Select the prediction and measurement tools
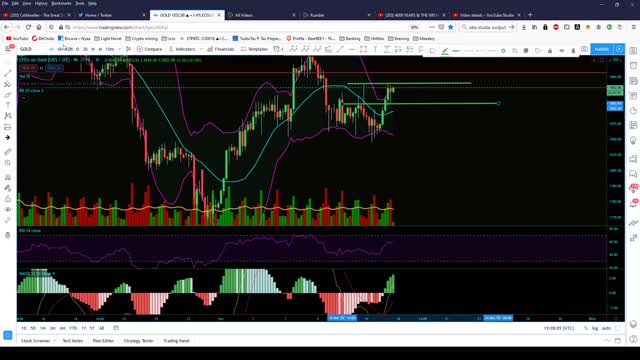The image size is (640, 360). tap(8, 127)
